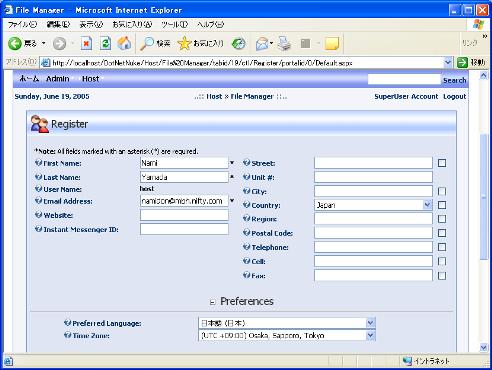Click help icon beside First Name

38,163
